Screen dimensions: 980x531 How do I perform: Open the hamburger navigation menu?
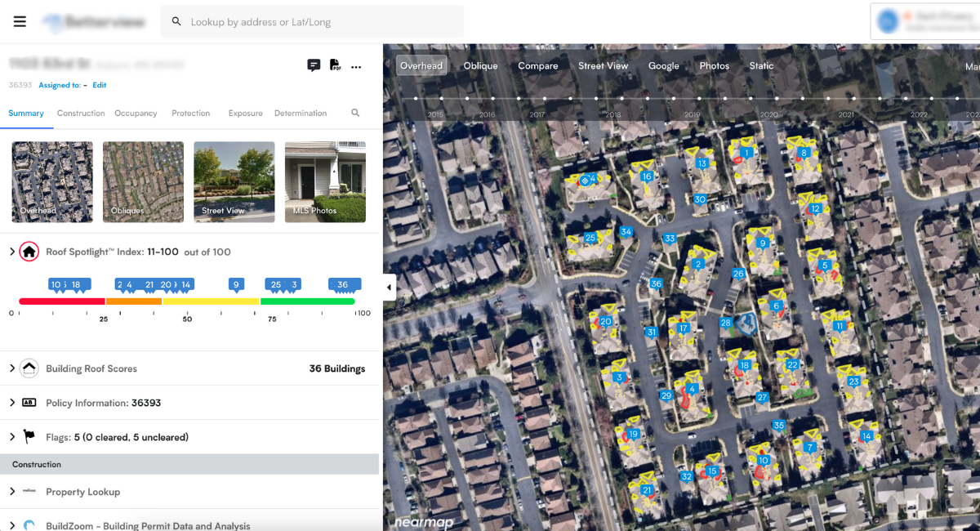click(x=20, y=21)
